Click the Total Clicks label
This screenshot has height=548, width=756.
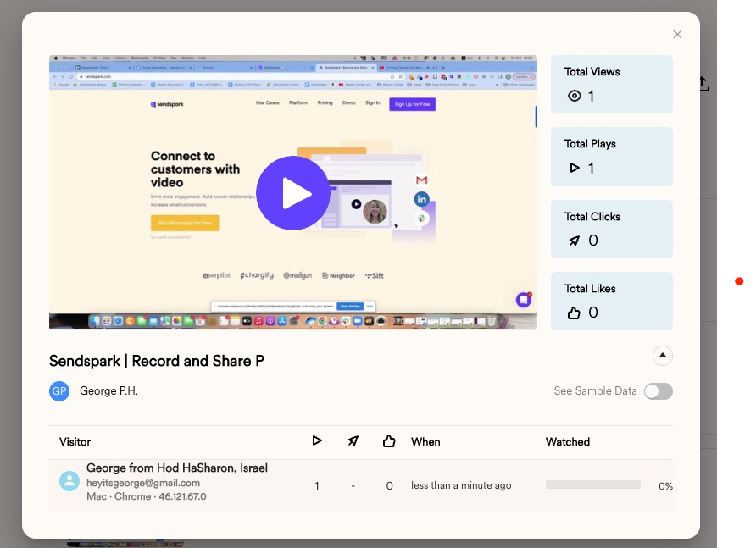click(592, 216)
